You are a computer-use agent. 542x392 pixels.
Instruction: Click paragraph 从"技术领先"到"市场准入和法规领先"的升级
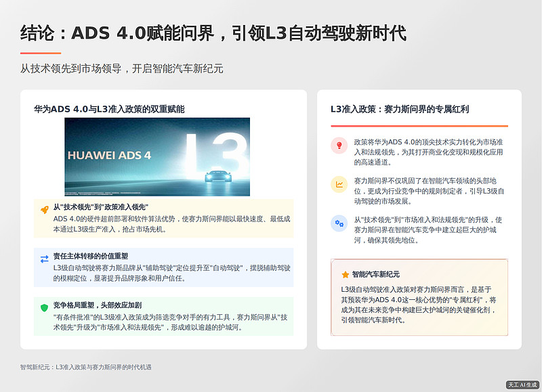(x=428, y=230)
